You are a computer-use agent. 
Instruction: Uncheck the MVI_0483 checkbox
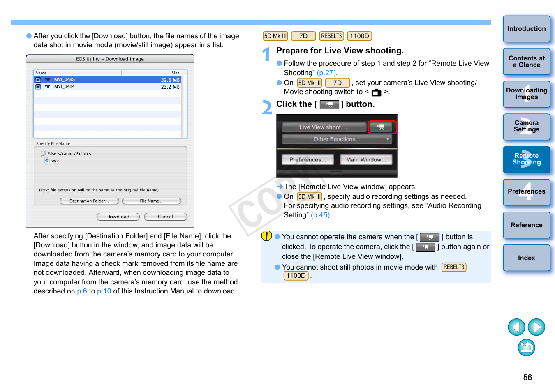click(38, 80)
